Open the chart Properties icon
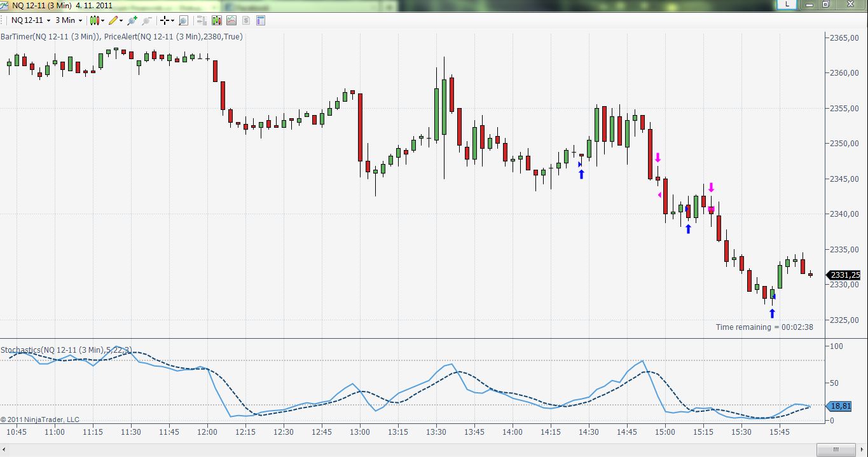 tap(260, 20)
